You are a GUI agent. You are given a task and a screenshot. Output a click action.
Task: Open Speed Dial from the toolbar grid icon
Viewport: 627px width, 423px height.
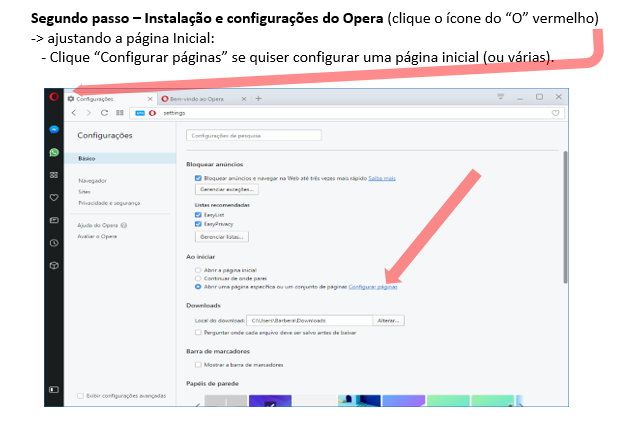(120, 113)
